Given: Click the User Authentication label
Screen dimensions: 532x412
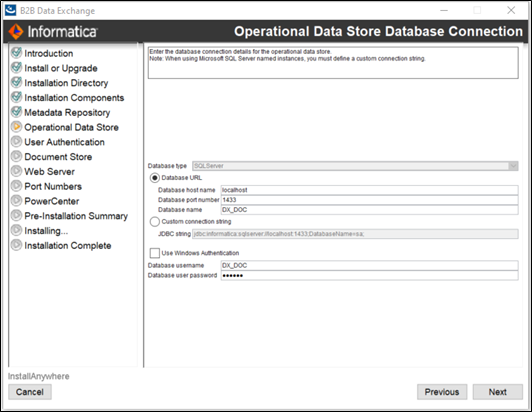Looking at the screenshot, I should click(x=64, y=142).
